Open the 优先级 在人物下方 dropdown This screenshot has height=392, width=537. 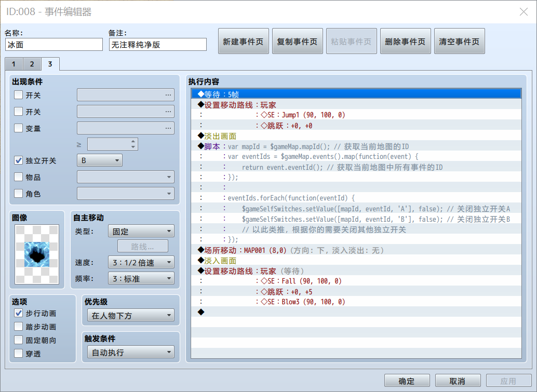click(x=131, y=315)
